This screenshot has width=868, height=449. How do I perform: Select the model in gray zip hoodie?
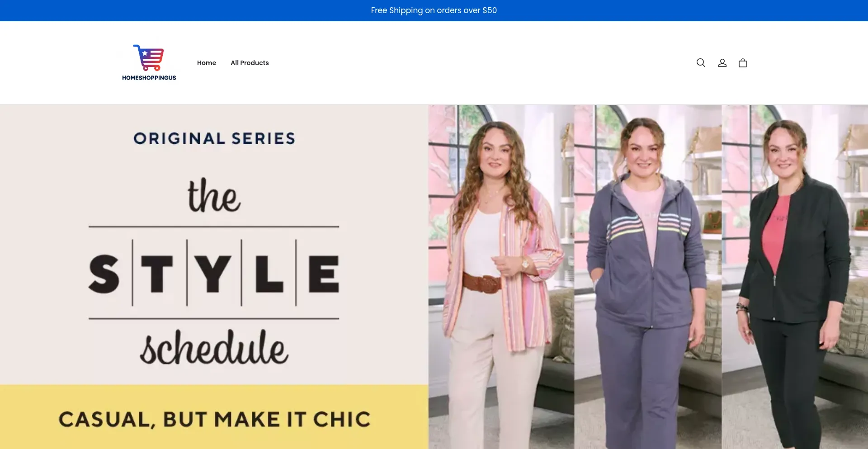646,271
